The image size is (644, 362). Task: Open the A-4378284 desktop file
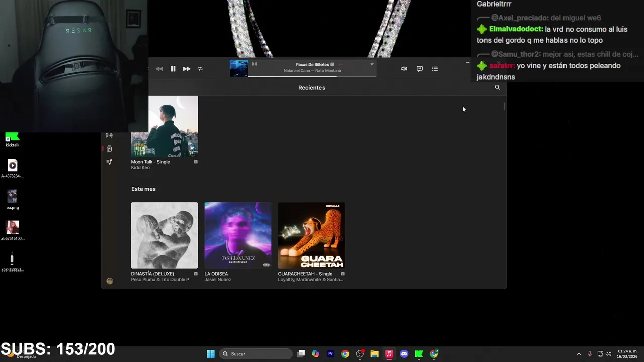point(12,169)
